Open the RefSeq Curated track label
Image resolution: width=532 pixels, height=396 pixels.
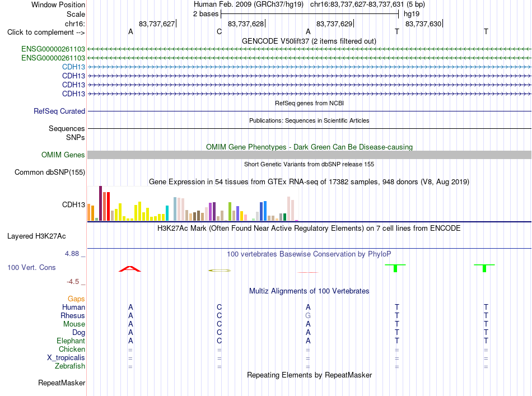click(59, 111)
